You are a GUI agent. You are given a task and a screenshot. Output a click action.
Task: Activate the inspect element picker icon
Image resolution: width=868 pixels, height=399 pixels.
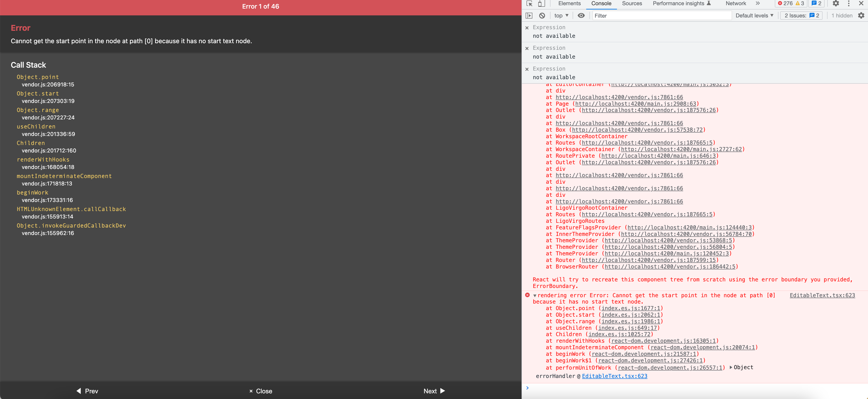pyautogui.click(x=529, y=4)
